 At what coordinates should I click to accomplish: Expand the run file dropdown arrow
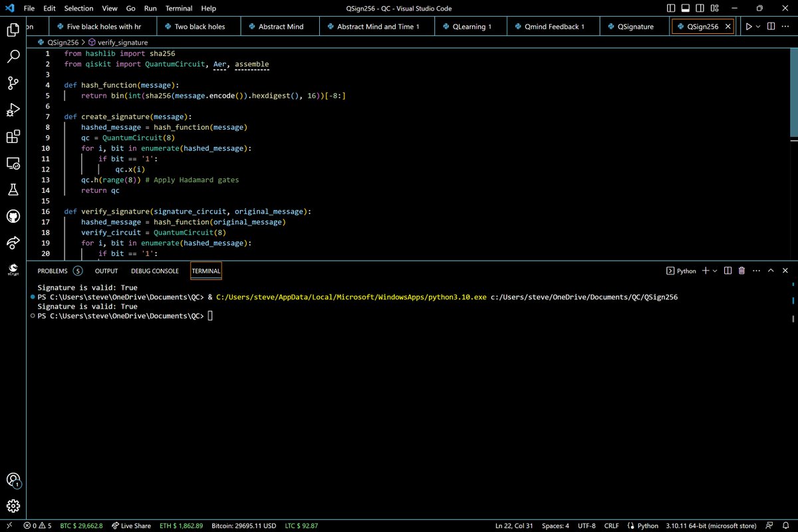759,27
